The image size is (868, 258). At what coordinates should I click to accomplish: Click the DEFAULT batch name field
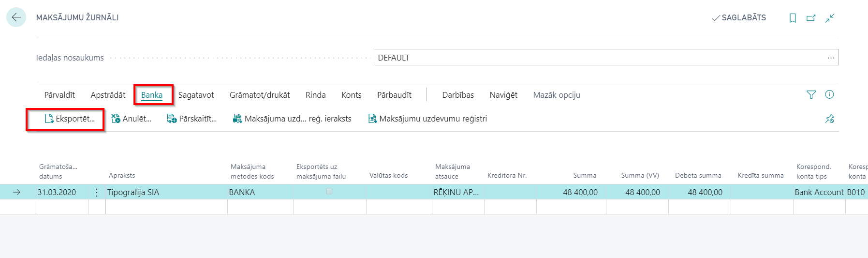pyautogui.click(x=606, y=58)
